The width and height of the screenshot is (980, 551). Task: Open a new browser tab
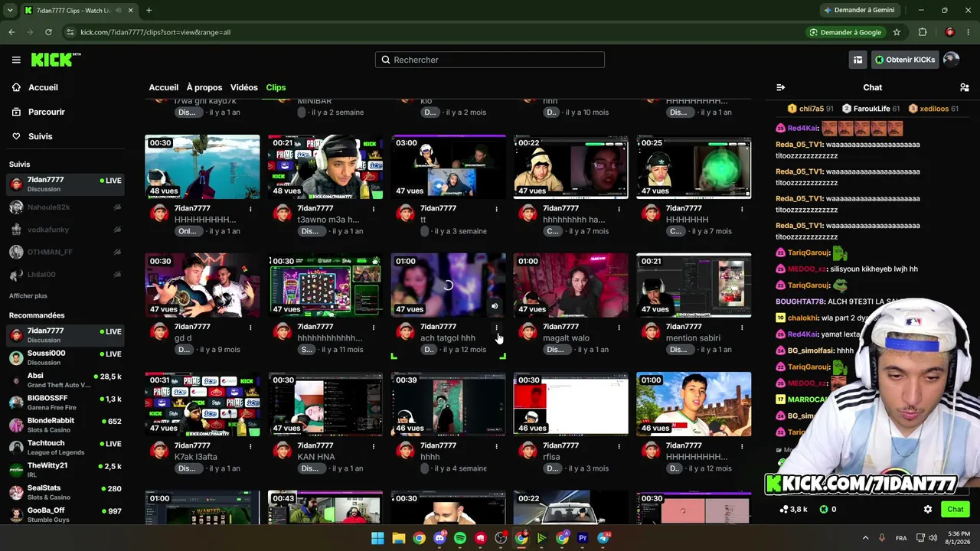click(149, 11)
